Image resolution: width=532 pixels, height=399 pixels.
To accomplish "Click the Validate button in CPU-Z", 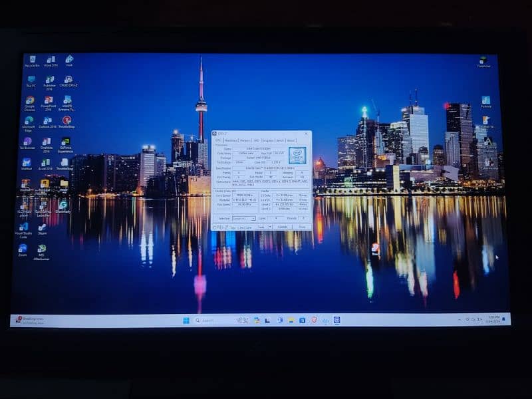I will tap(283, 227).
